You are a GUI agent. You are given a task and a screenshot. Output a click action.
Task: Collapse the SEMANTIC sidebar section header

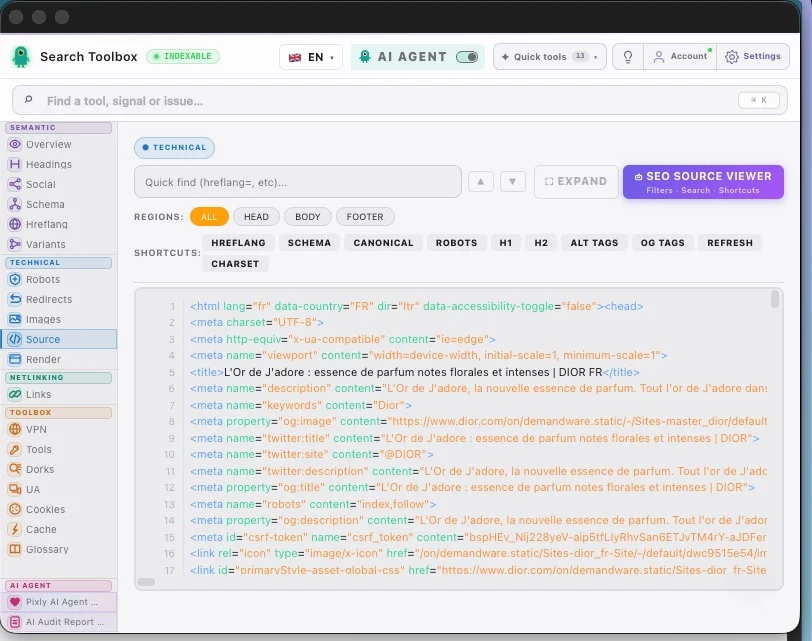pyautogui.click(x=59, y=127)
